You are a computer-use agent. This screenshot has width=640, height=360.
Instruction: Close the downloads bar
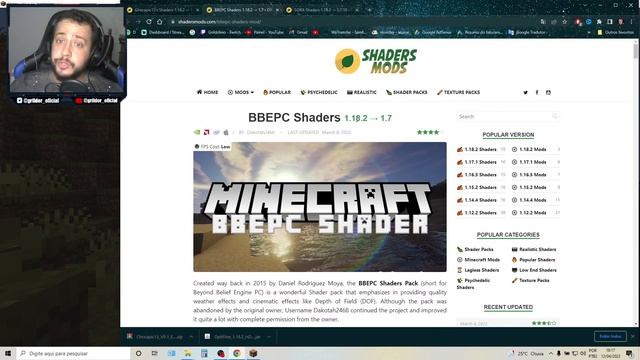coord(633,336)
